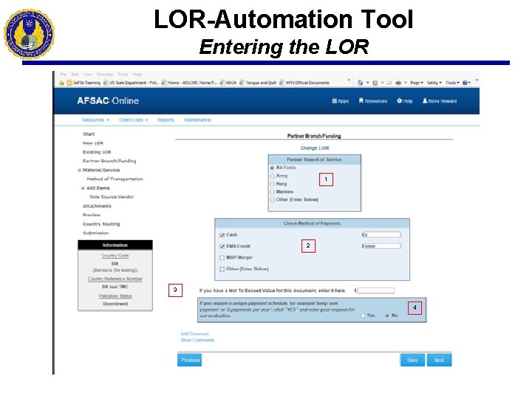Select the Army branch radio button
Image resolution: width=532 pixels, height=399 pixels.
click(272, 176)
